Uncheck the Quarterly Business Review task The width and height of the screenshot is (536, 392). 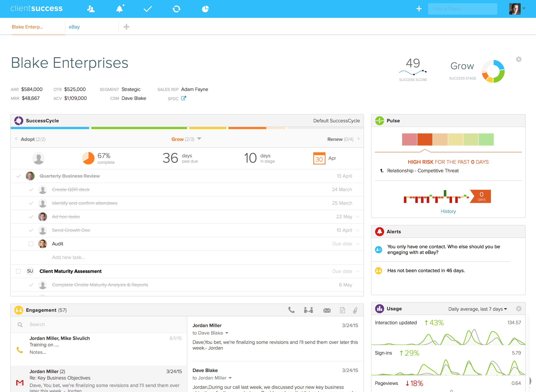[x=18, y=176]
